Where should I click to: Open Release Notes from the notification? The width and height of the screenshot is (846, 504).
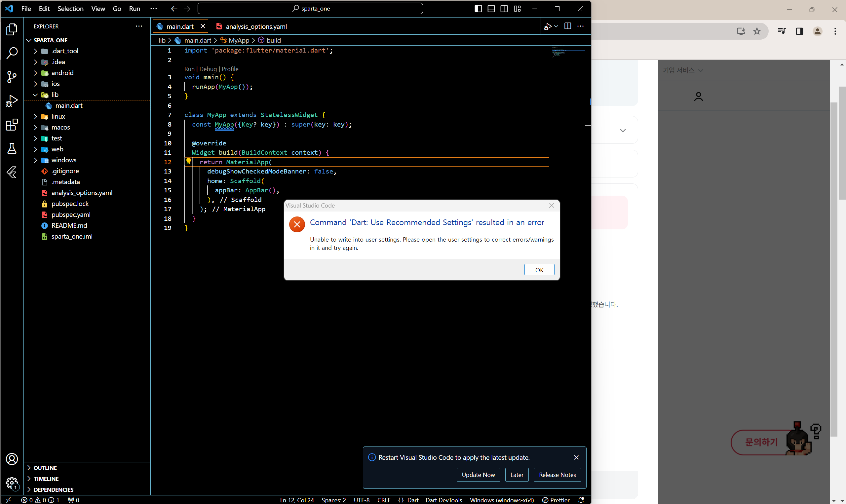(557, 475)
